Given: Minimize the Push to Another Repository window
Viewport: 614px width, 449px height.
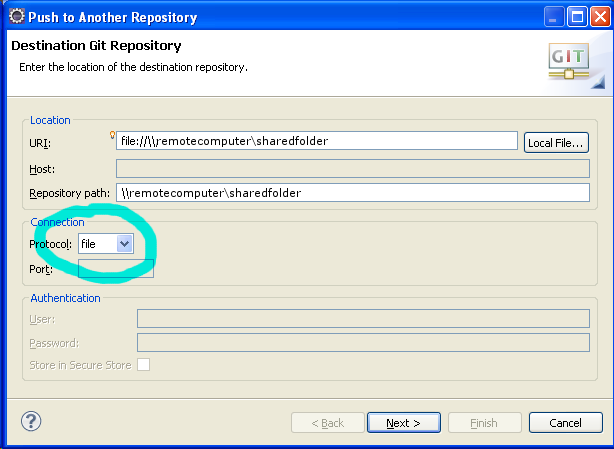Looking at the screenshot, I should 554,17.
